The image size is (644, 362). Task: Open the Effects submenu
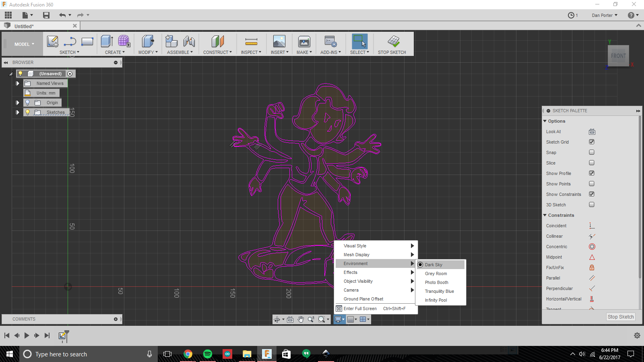[x=376, y=272]
